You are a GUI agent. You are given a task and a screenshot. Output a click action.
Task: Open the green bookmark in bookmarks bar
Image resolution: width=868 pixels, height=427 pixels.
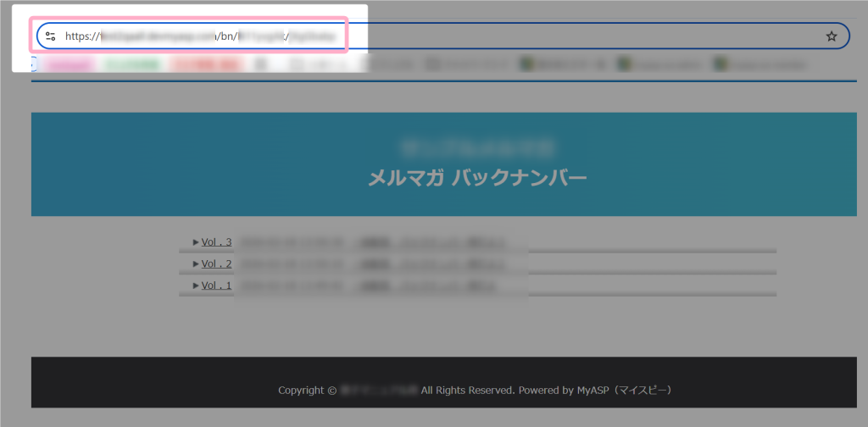pos(135,64)
